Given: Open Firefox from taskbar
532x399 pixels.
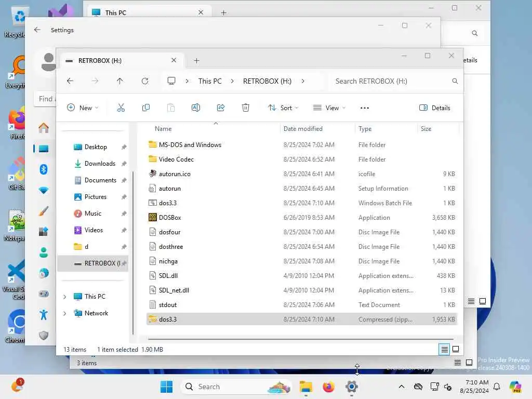Looking at the screenshot, I should (x=328, y=387).
